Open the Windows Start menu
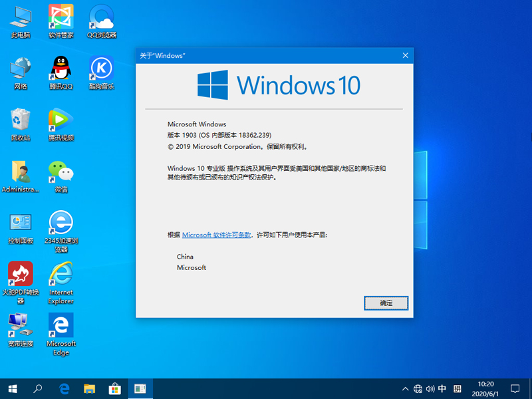532x399 pixels. point(13,389)
